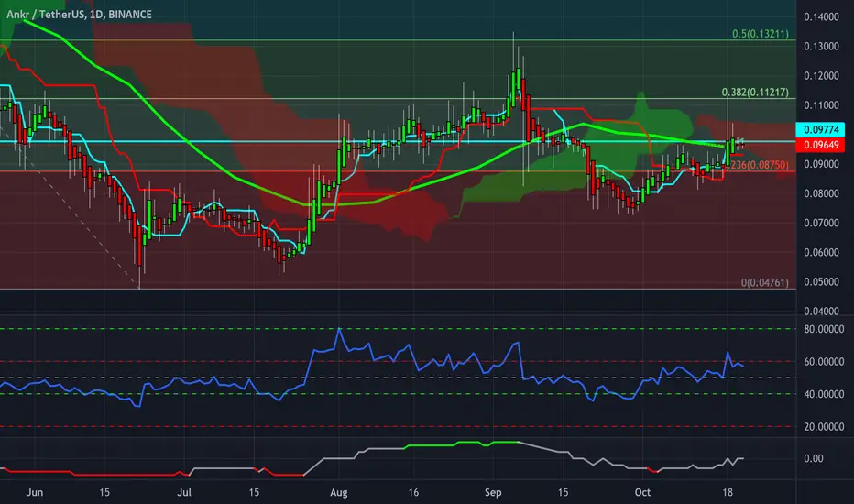The width and height of the screenshot is (854, 504).
Task: Click the 0.06000 price axis value
Action: coord(821,252)
